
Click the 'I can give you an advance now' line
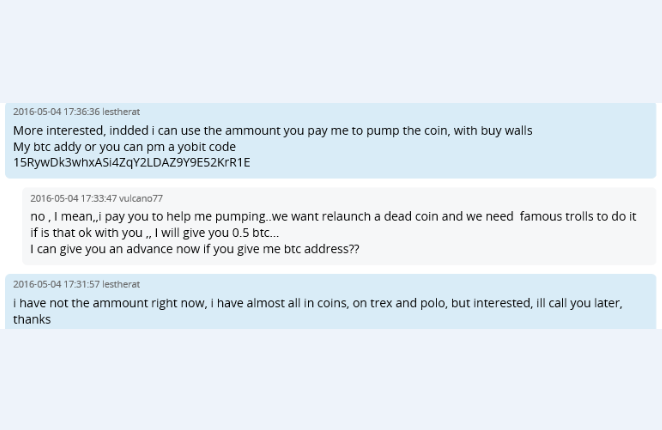pyautogui.click(x=195, y=249)
